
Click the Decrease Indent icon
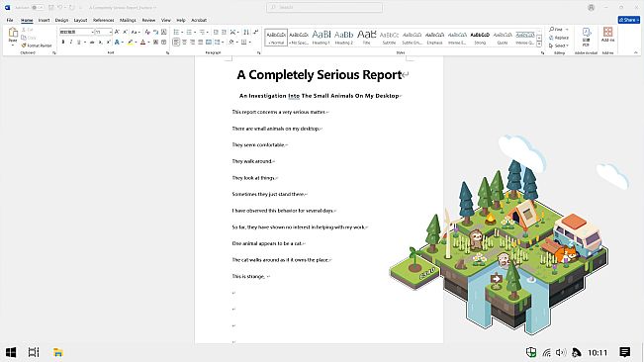coord(216,32)
